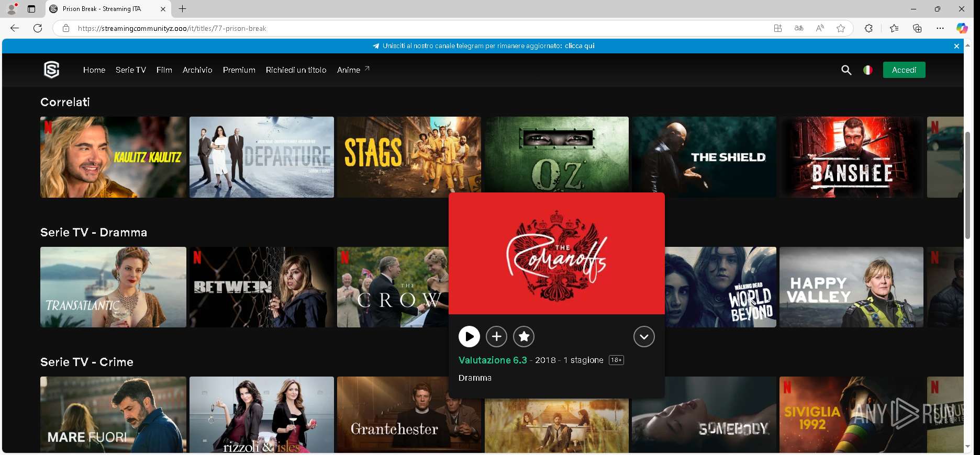This screenshot has height=455, width=980.
Task: Open the browser settings and more menu
Action: tap(940, 28)
